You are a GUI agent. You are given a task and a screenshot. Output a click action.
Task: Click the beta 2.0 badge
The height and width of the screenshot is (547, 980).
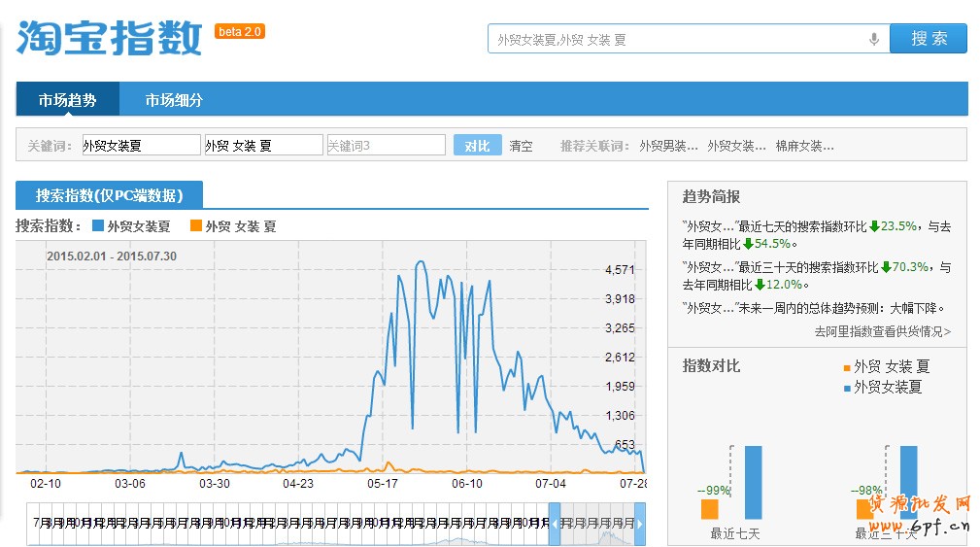coord(240,31)
